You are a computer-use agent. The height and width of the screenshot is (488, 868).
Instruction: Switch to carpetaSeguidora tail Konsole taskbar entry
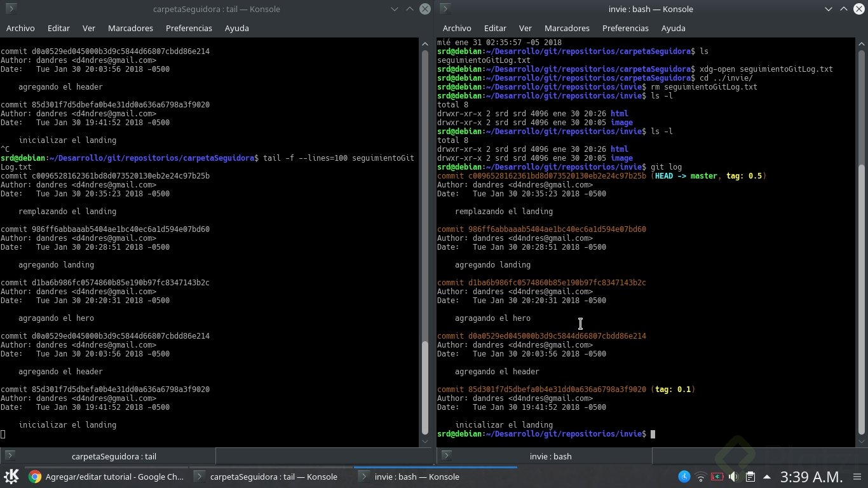point(271,477)
